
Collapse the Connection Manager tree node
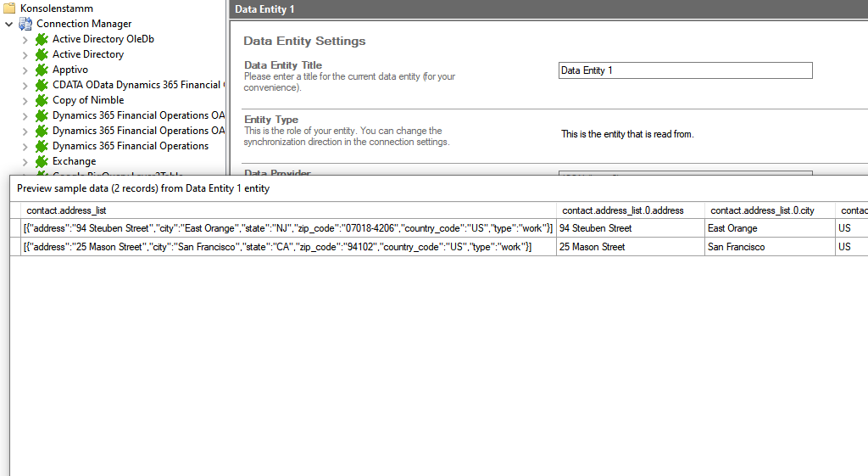(x=8, y=24)
